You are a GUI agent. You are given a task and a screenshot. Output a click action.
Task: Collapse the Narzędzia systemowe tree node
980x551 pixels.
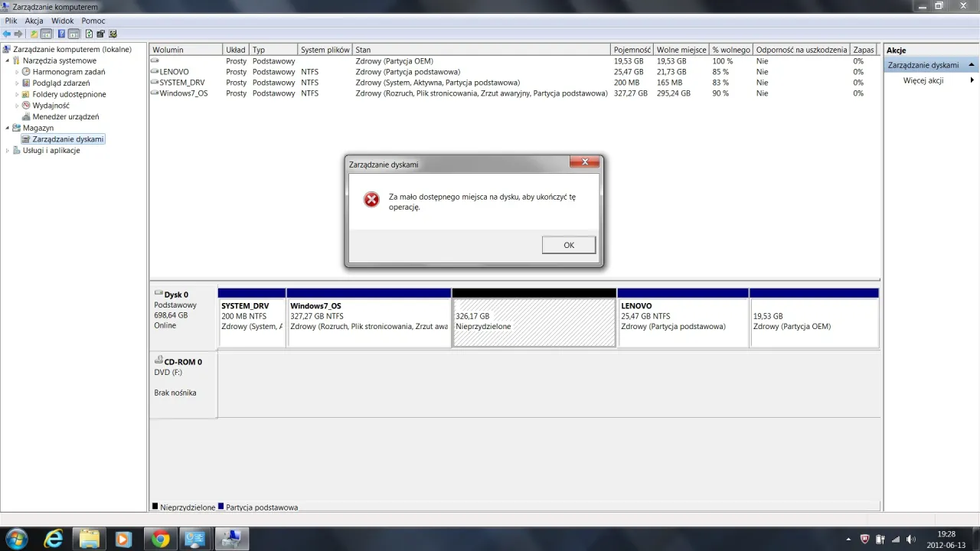pos(8,60)
